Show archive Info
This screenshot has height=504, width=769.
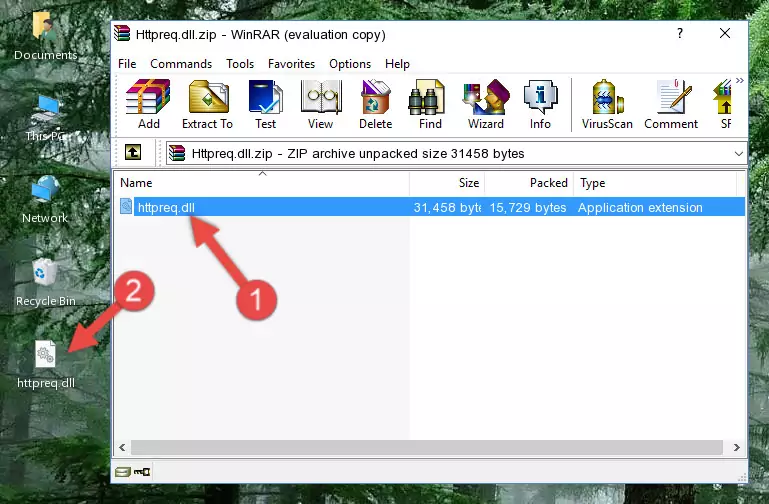(x=540, y=104)
